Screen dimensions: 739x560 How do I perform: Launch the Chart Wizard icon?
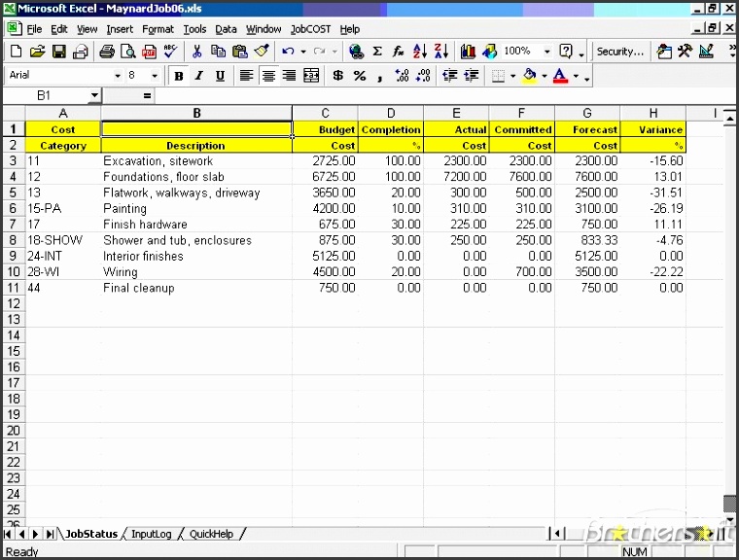[468, 52]
